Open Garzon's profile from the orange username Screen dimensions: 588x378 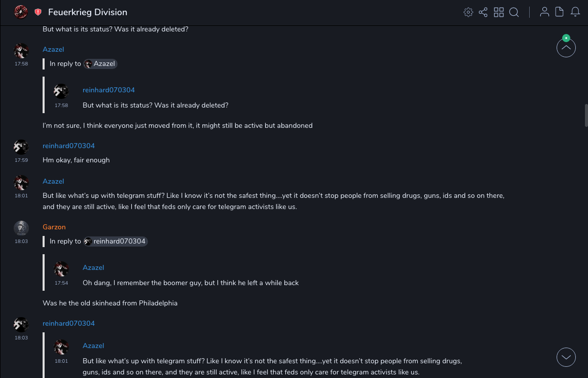(x=54, y=227)
